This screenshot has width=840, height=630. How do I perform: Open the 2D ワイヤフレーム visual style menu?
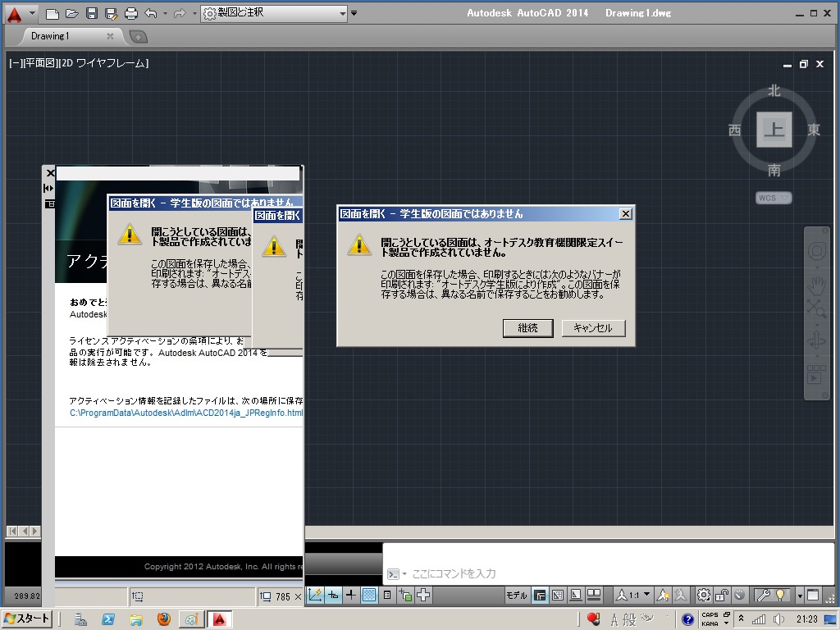click(103, 63)
